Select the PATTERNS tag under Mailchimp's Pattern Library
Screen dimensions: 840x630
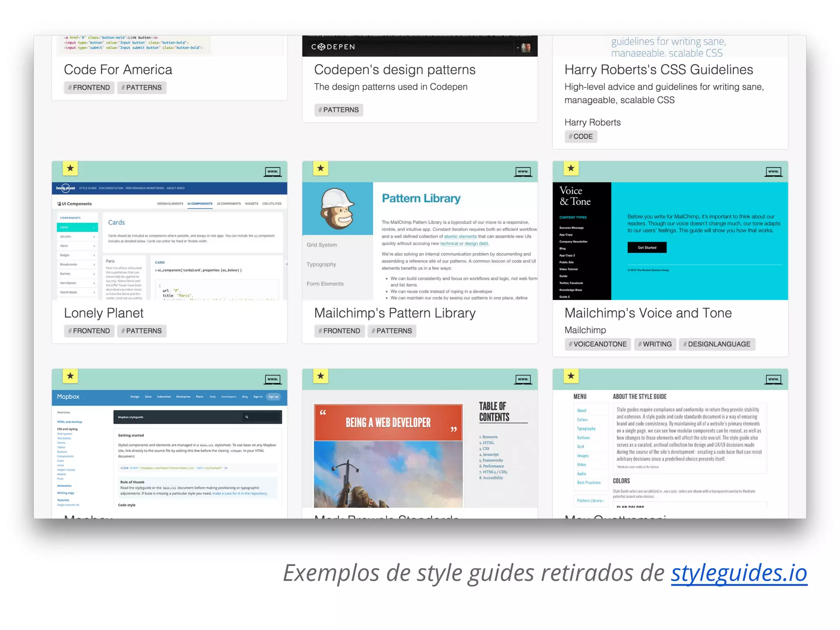point(392,331)
